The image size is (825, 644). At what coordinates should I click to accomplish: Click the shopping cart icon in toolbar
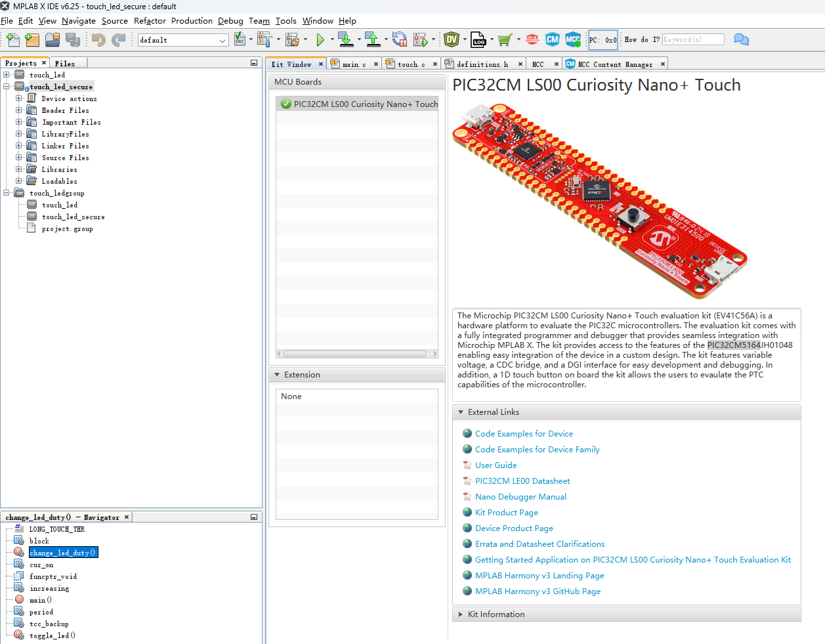tap(504, 40)
